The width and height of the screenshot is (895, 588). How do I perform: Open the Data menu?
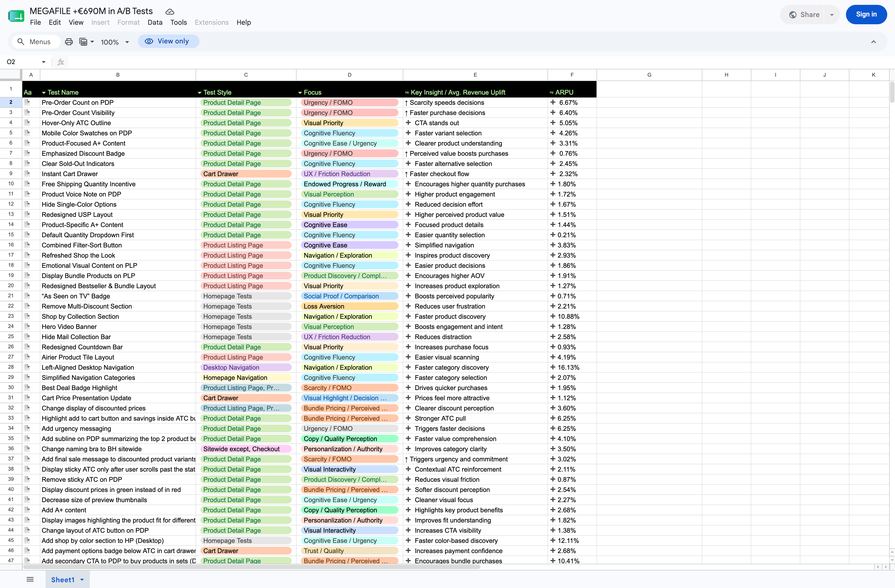click(155, 23)
